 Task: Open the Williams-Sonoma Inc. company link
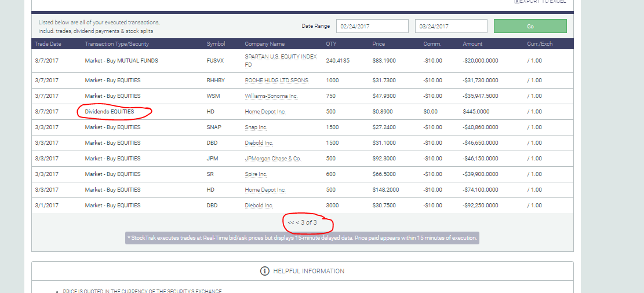(x=271, y=96)
